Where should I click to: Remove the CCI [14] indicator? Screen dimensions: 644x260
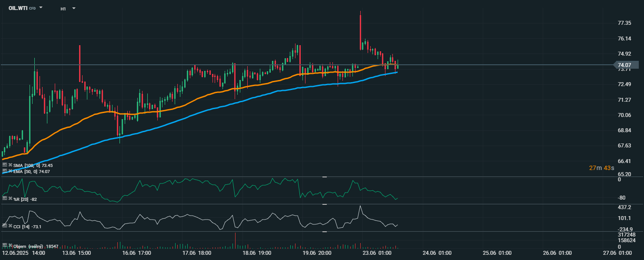coord(10,226)
